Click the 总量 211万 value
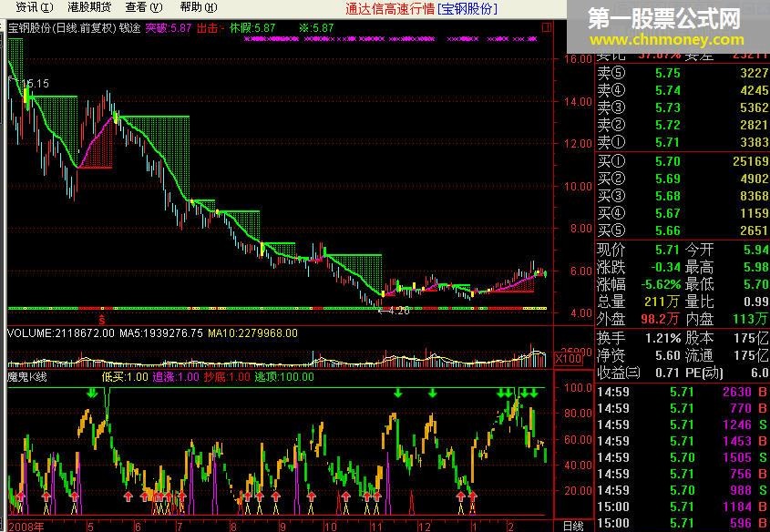770x532 pixels. [x=662, y=302]
